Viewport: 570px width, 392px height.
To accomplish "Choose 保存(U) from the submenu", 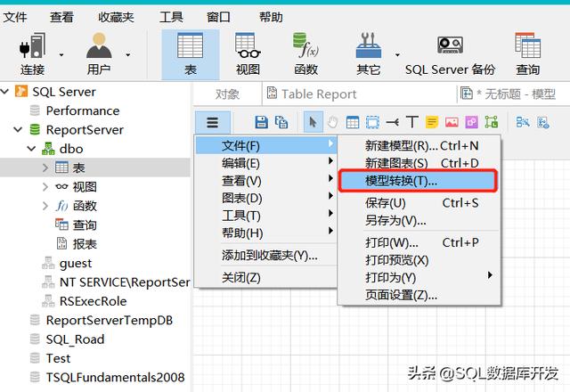I will 419,203.
